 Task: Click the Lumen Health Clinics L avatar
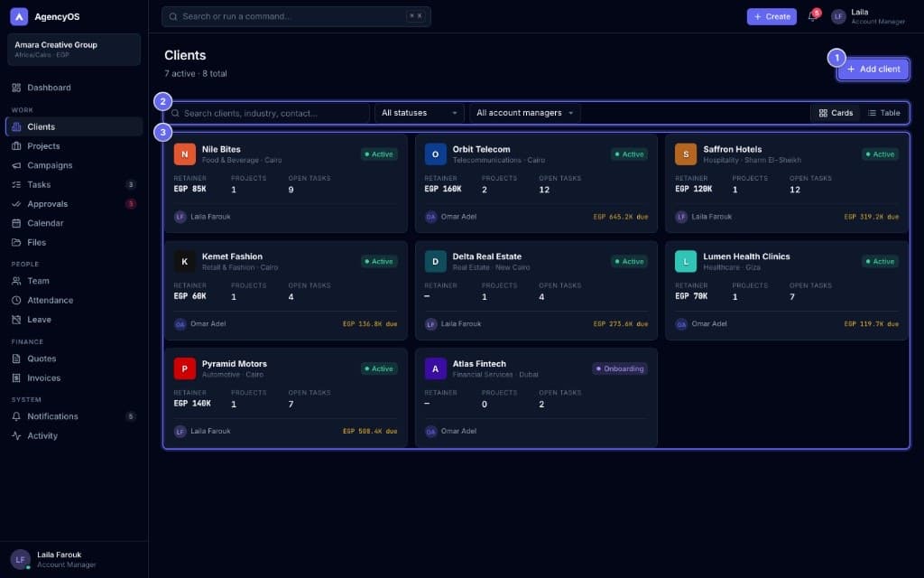coord(686,262)
